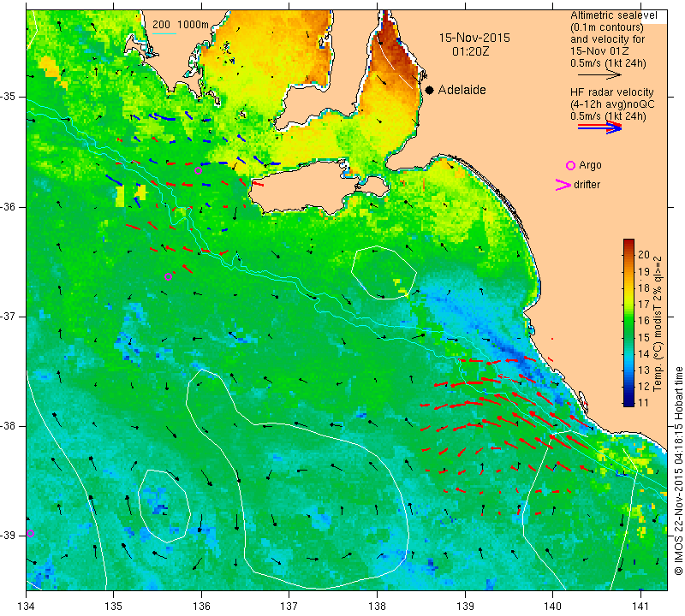Click the magenta drifter arrowhead in legend

tap(563, 185)
